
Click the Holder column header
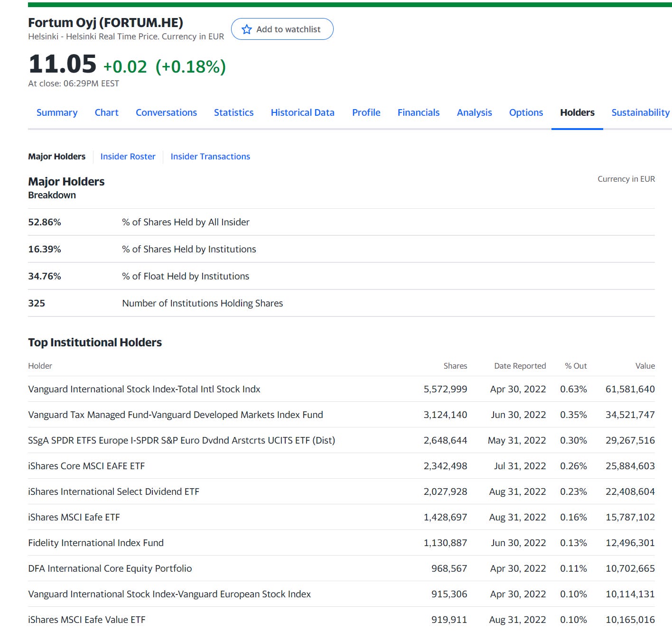click(40, 366)
